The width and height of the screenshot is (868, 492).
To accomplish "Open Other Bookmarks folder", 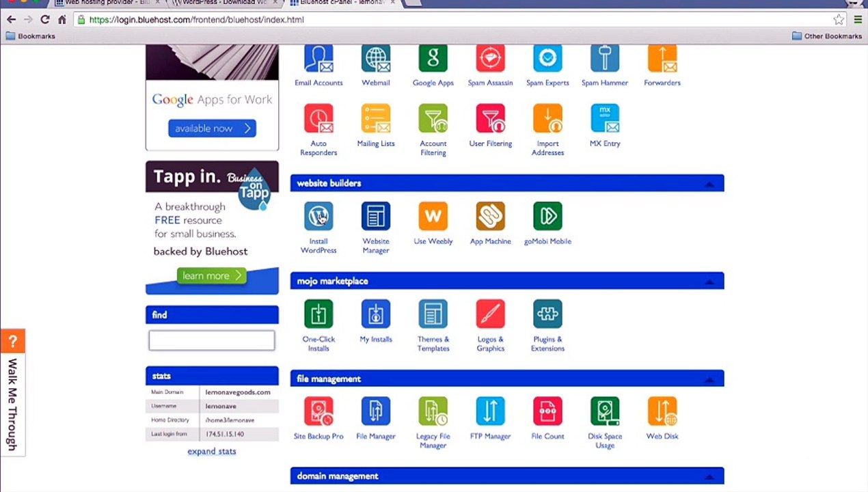I will point(827,36).
